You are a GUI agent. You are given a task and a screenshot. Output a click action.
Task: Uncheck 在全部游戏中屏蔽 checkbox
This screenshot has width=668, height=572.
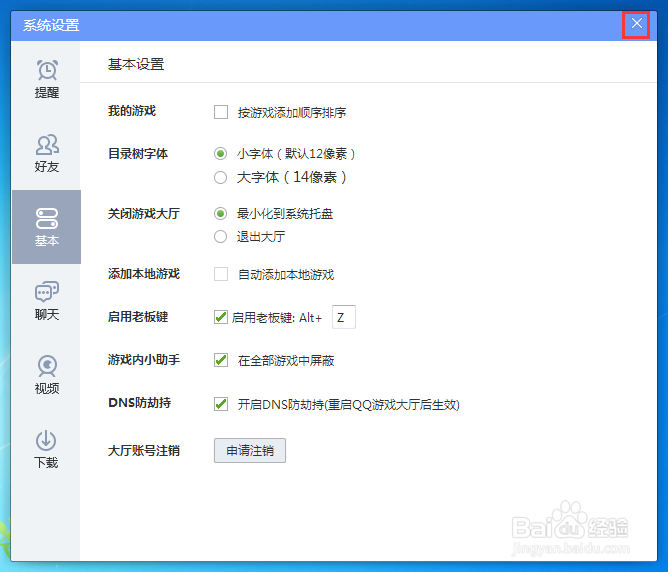[221, 360]
